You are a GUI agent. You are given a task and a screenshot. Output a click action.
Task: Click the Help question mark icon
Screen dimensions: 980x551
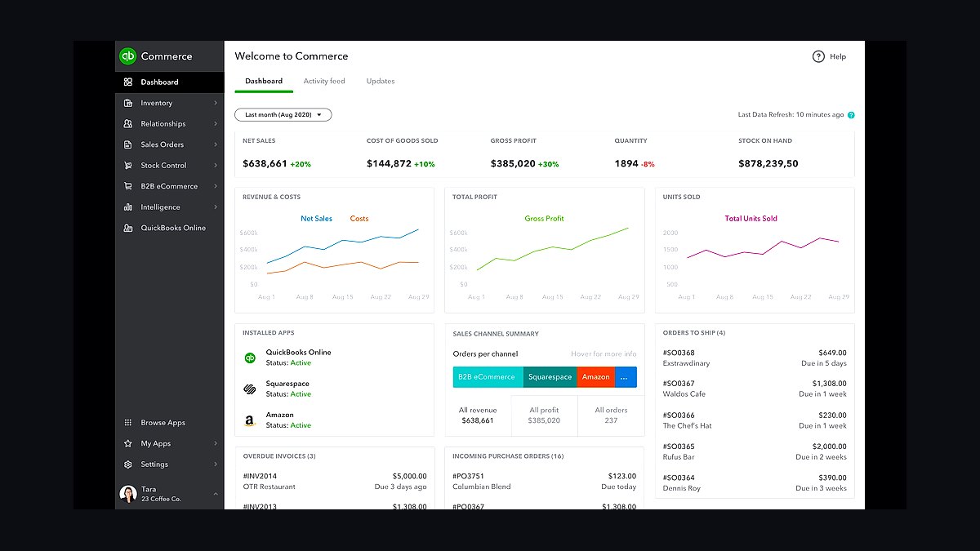(818, 56)
